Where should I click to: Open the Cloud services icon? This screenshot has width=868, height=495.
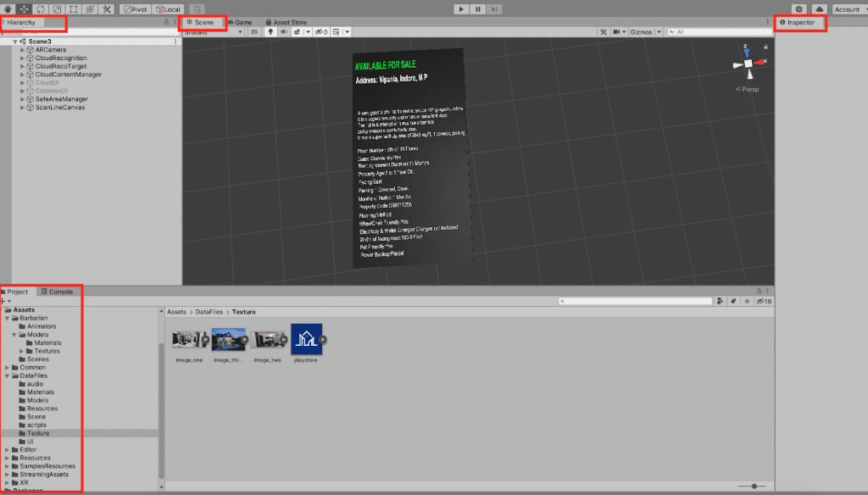pyautogui.click(x=819, y=9)
